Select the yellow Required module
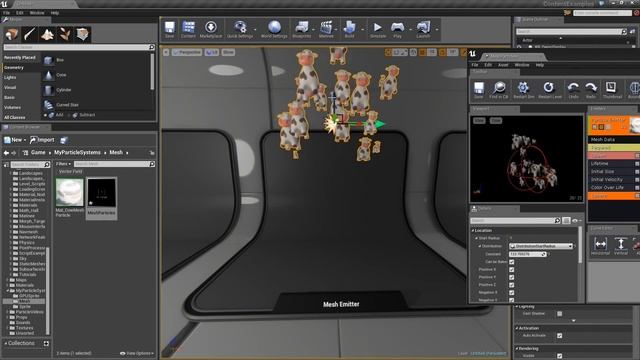The image size is (640, 360). tap(613, 148)
